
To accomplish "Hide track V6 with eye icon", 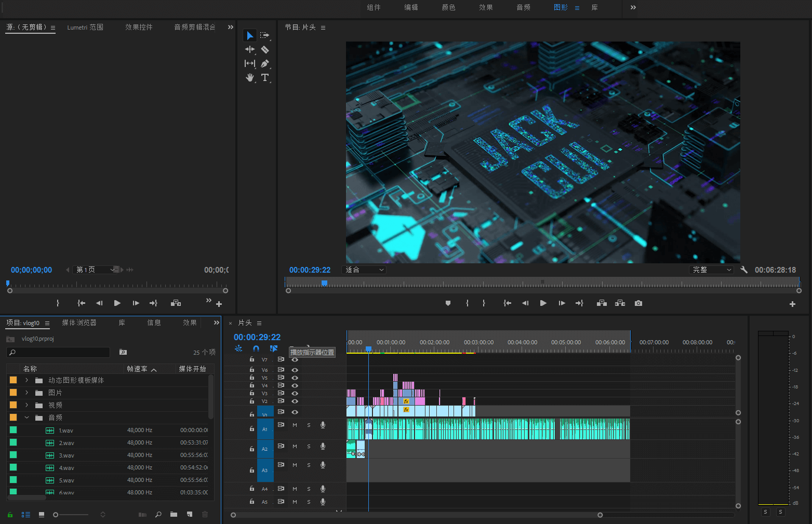I will click(295, 370).
